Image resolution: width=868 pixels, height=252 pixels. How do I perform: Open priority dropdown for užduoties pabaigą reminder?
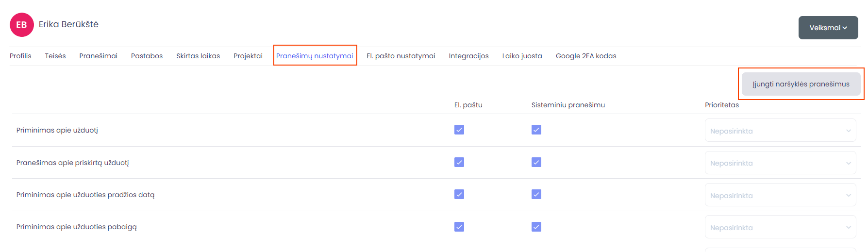point(780,227)
